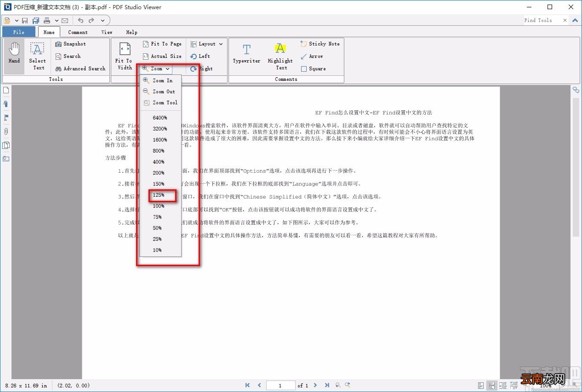Collapse the Zoom dropdown in ribbon
Image resolution: width=582 pixels, height=392 pixels.
click(156, 68)
